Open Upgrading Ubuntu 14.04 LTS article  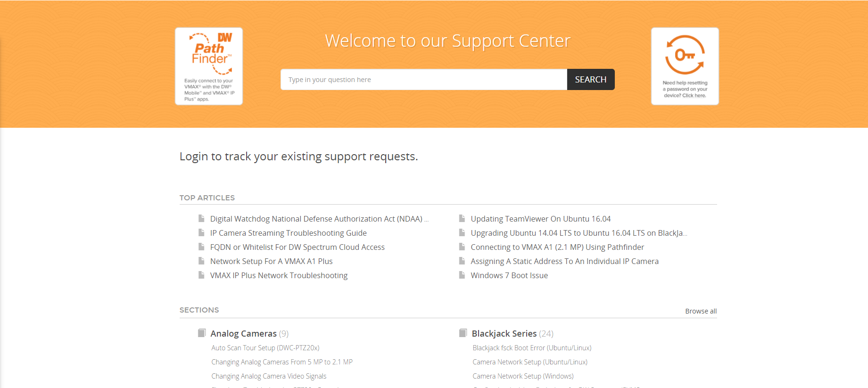pos(579,233)
